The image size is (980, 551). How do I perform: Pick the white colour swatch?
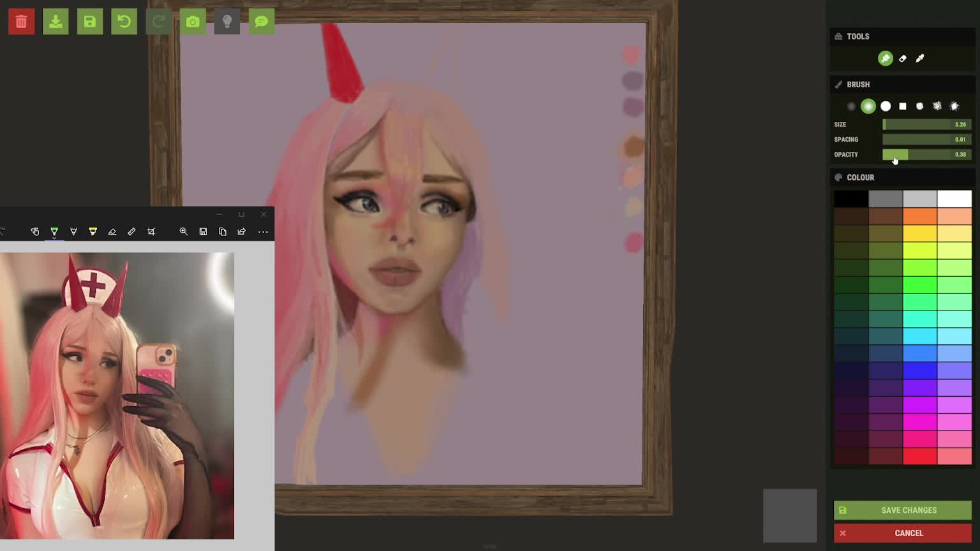coord(954,198)
